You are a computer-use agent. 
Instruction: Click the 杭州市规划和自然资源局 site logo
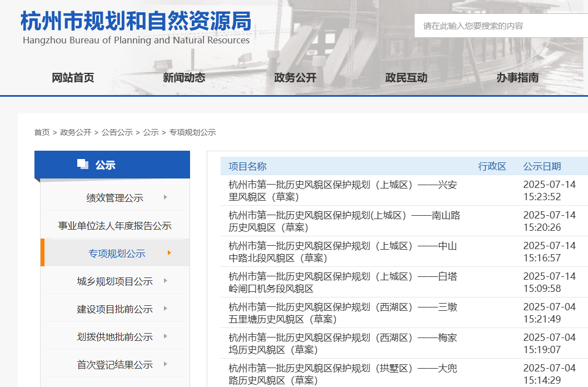coord(136,21)
